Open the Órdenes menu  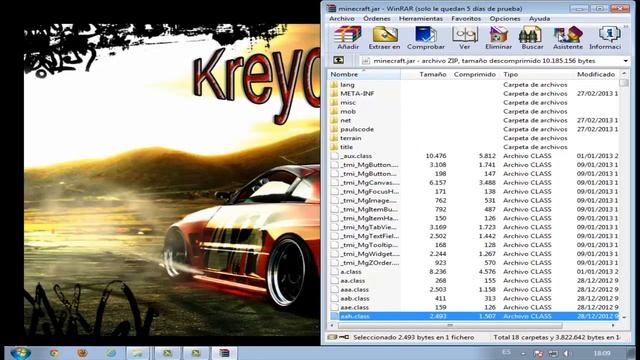click(377, 19)
